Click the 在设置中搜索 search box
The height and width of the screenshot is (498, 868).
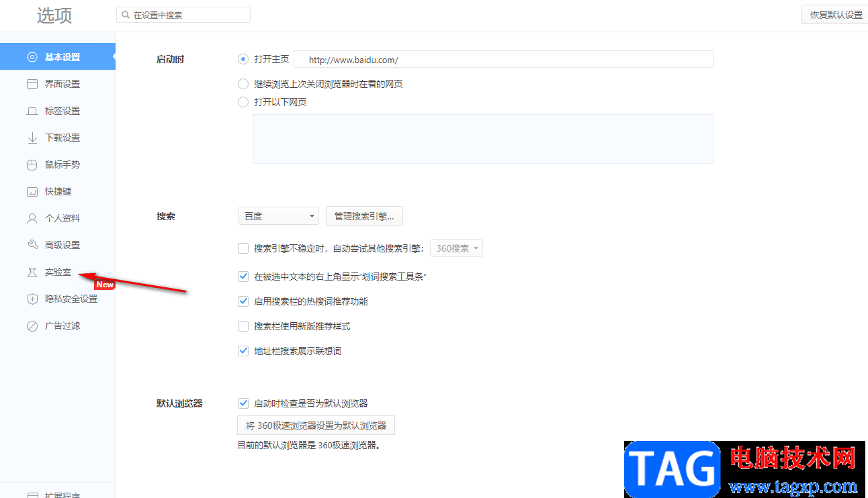(x=183, y=15)
